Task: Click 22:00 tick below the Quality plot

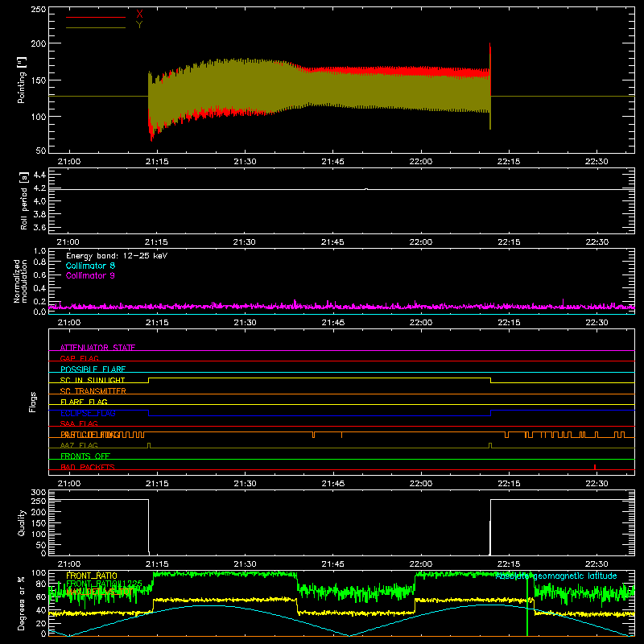Action: (420, 564)
